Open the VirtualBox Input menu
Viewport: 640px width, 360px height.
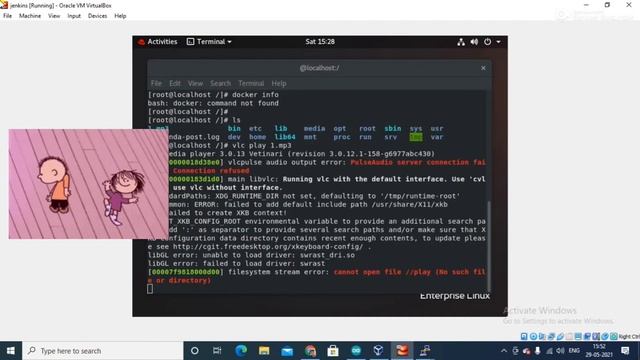[x=74, y=16]
